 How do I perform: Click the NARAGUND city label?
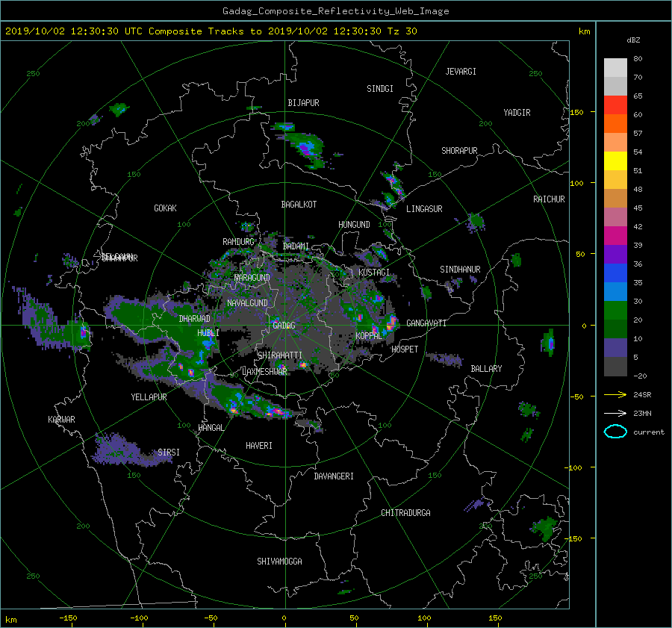pyautogui.click(x=252, y=277)
